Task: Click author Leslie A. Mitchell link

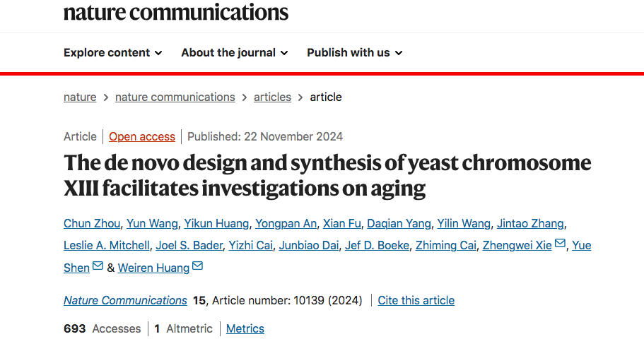Action: 107,245
